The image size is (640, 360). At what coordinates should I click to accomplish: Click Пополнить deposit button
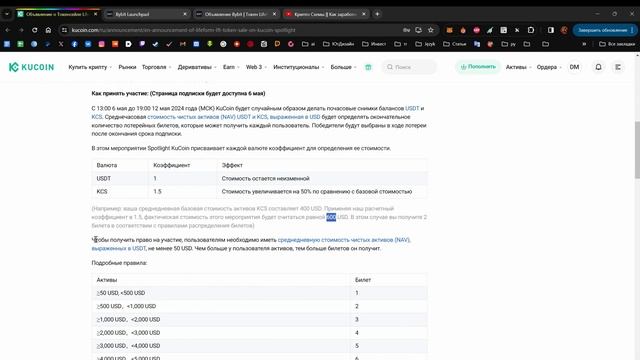pos(478,67)
